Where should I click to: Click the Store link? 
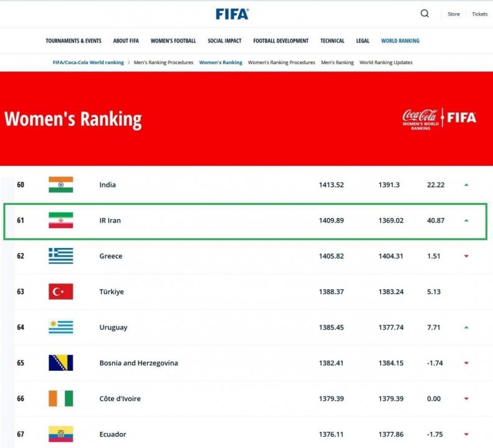453,14
